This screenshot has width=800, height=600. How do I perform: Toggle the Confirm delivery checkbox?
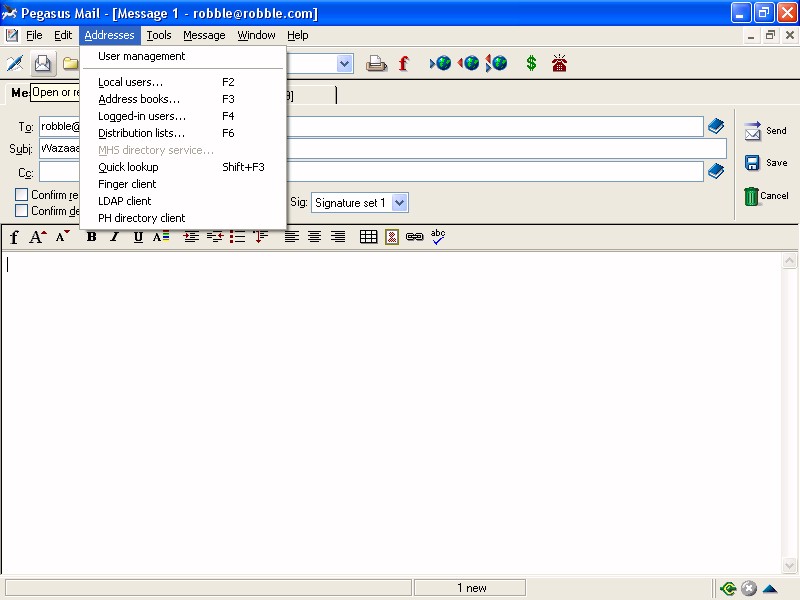click(x=21, y=211)
